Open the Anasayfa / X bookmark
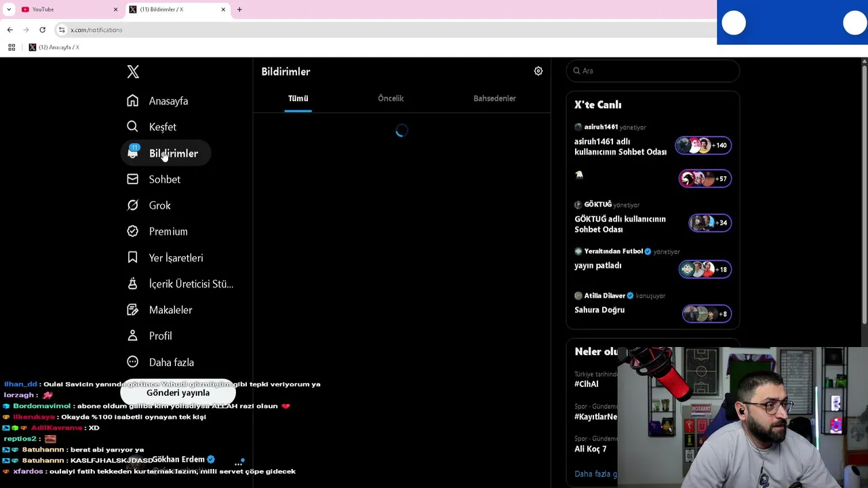Screen dimensions: 868x488 coord(54,47)
